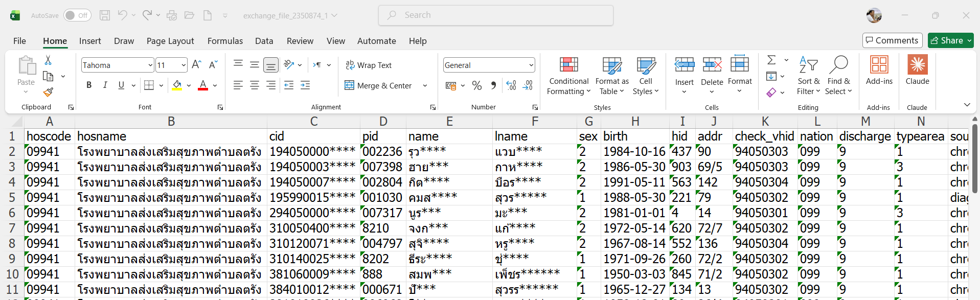Open Conditional Formatting menu

click(x=568, y=76)
